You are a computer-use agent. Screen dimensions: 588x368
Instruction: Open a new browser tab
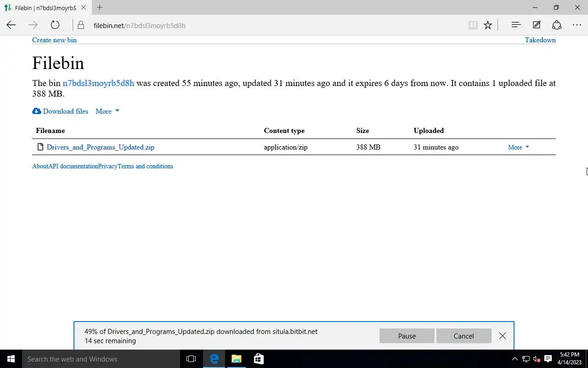100,7
